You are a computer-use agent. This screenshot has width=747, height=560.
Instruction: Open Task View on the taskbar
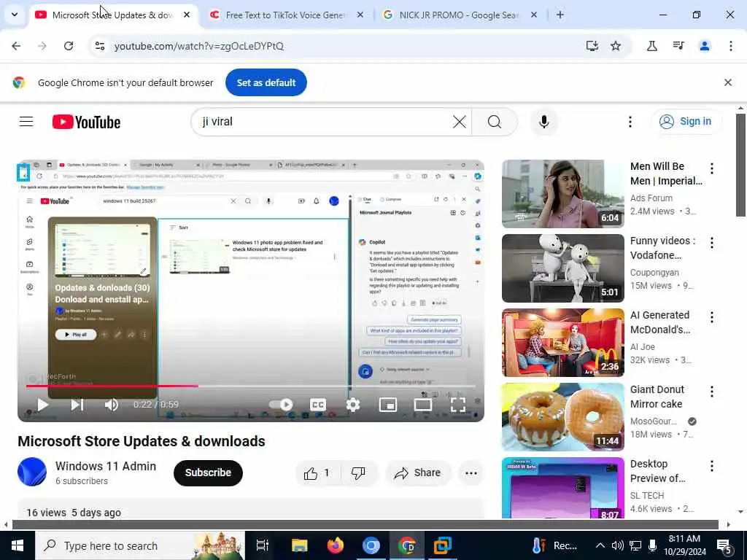(x=263, y=545)
